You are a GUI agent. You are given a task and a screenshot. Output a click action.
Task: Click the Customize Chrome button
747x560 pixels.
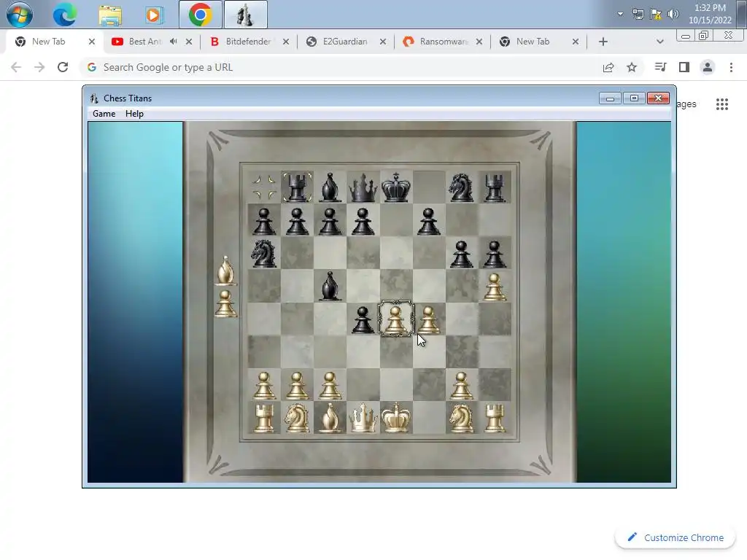tap(675, 537)
